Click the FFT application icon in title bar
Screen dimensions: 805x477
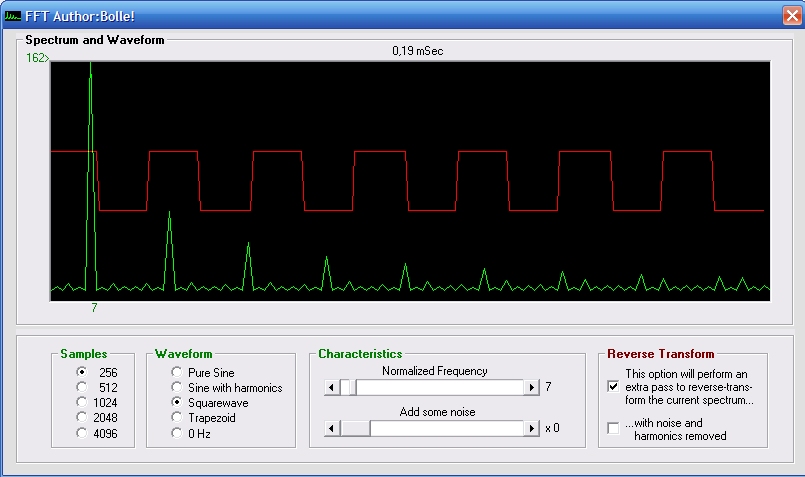pyautogui.click(x=12, y=16)
